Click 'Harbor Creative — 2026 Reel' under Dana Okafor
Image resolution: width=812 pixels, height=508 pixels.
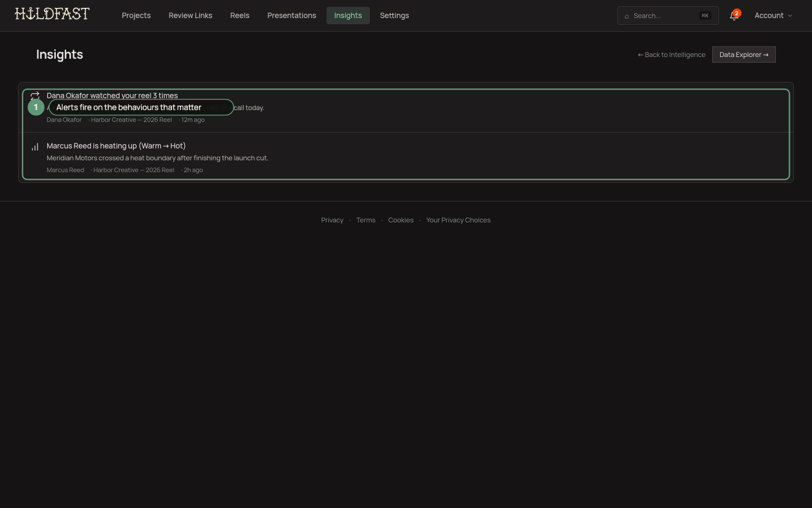pos(131,120)
